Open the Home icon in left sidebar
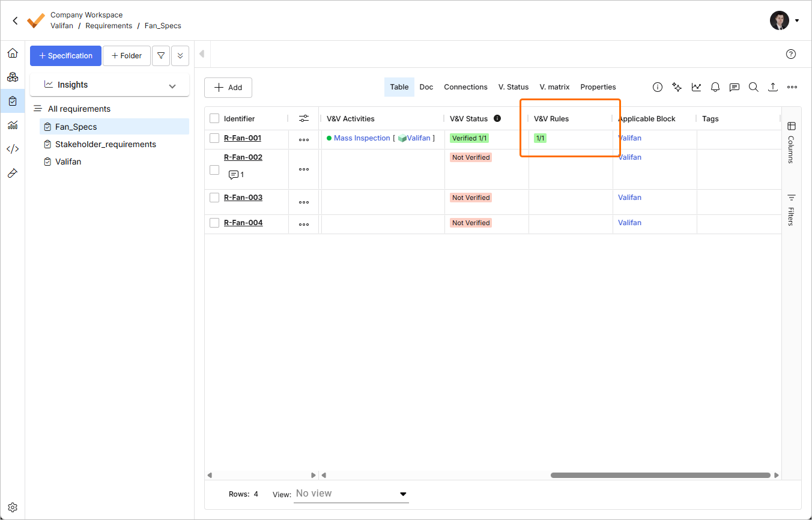The image size is (812, 520). tap(13, 53)
